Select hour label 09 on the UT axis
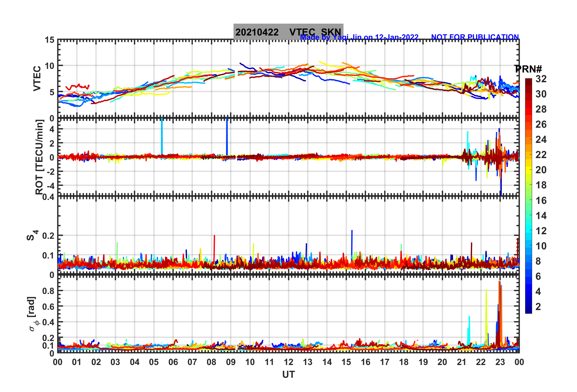This screenshot has width=577, height=392. click(231, 362)
